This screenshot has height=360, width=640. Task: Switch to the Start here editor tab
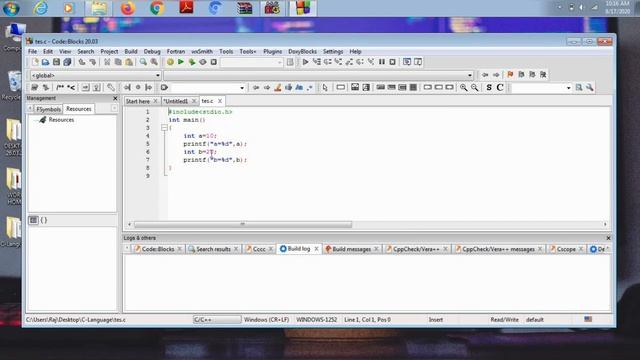pyautogui.click(x=138, y=101)
